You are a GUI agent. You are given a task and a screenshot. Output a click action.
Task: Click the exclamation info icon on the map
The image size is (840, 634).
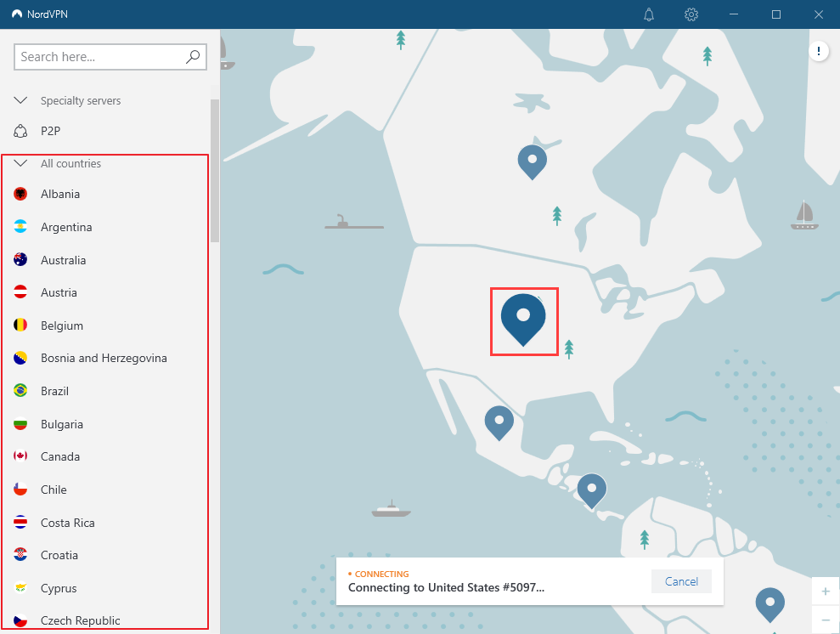click(819, 52)
